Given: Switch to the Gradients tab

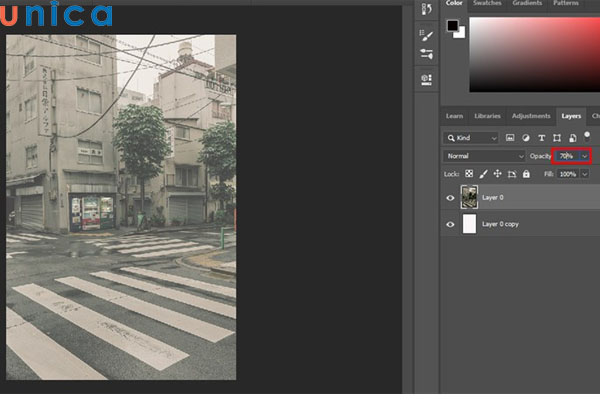Looking at the screenshot, I should [527, 3].
